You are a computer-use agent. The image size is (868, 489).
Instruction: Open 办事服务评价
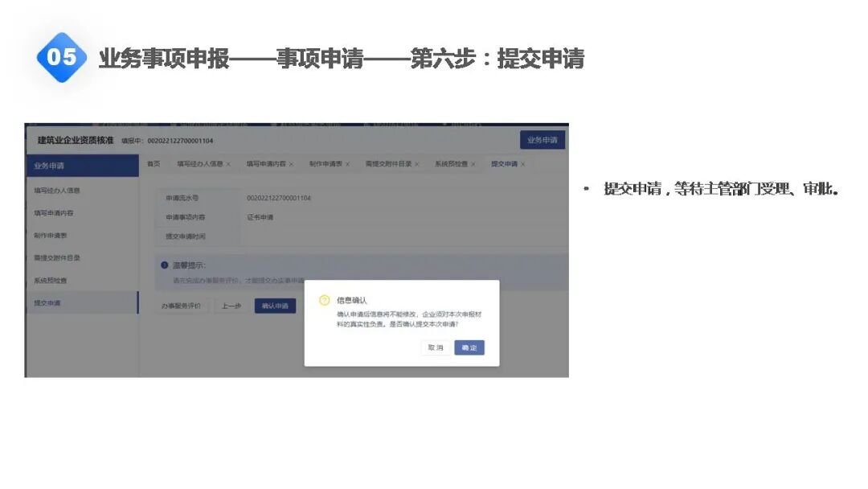tap(182, 306)
